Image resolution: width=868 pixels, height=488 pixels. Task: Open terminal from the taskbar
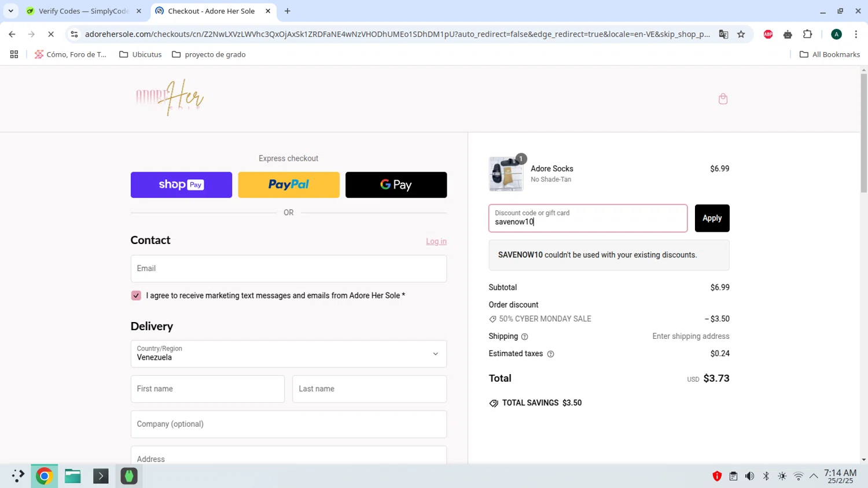(101, 476)
